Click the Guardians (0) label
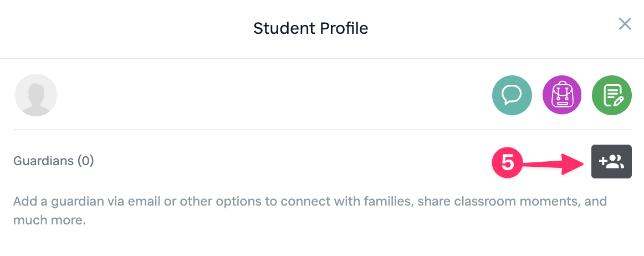Image resolution: width=644 pixels, height=256 pixels. click(54, 161)
